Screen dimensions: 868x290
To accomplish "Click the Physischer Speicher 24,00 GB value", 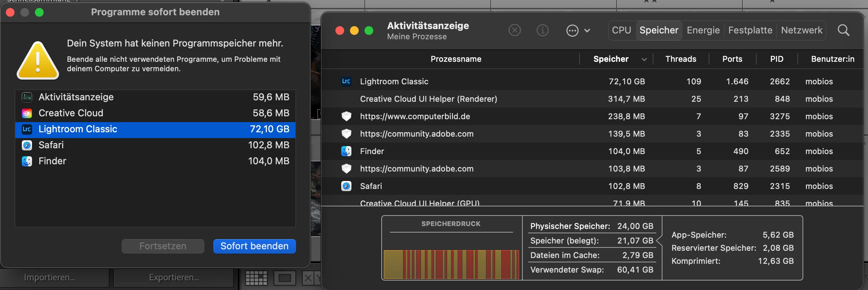I will tap(635, 226).
